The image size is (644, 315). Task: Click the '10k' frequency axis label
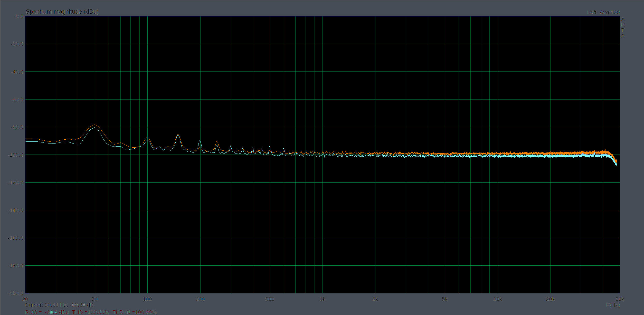pos(498,299)
